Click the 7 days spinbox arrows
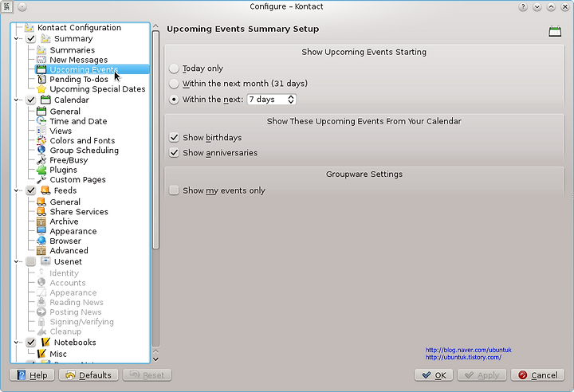The image size is (574, 392). (x=291, y=99)
